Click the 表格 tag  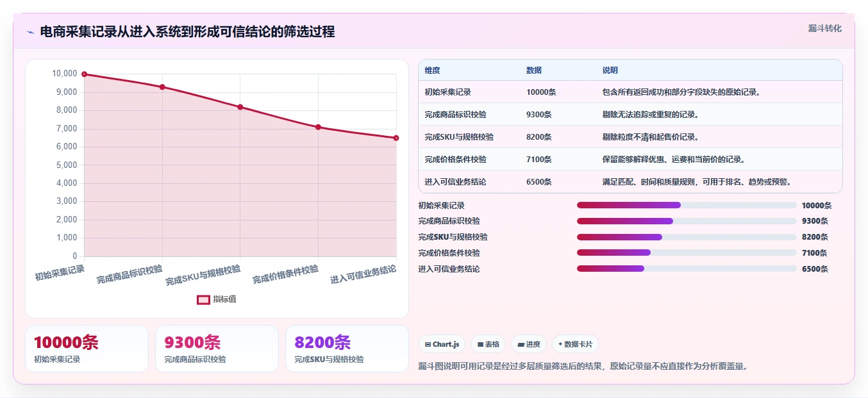[x=488, y=344]
